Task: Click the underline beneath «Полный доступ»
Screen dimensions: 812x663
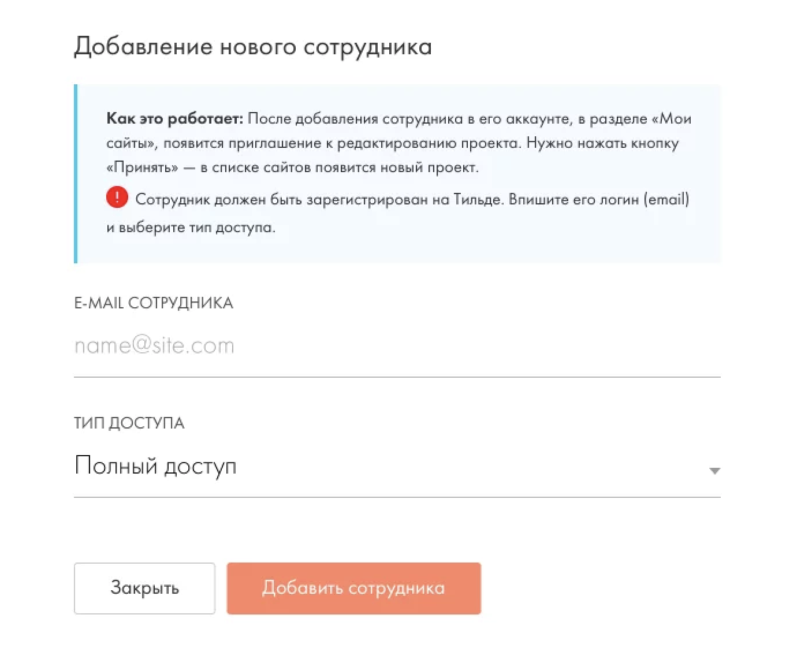Action: 397,497
